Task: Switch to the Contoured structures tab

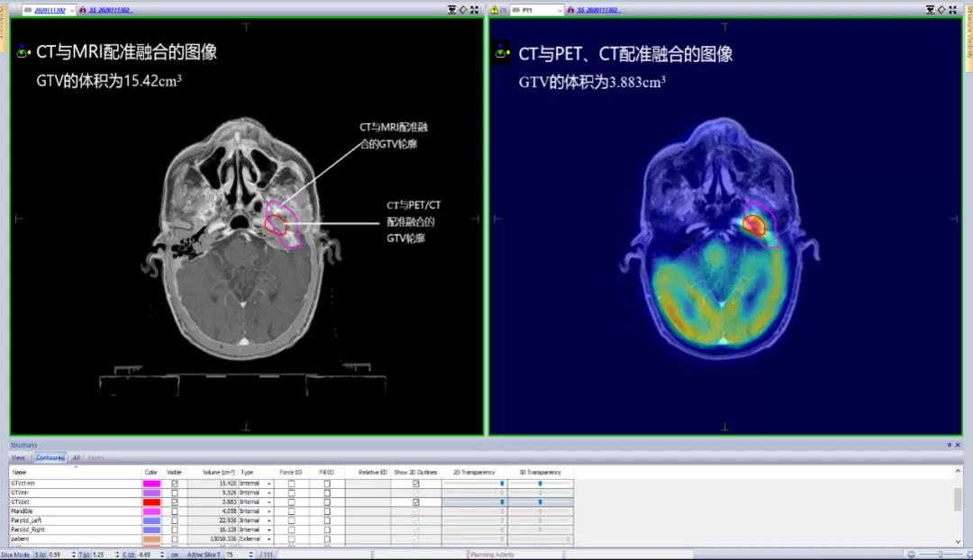Action: click(50, 457)
